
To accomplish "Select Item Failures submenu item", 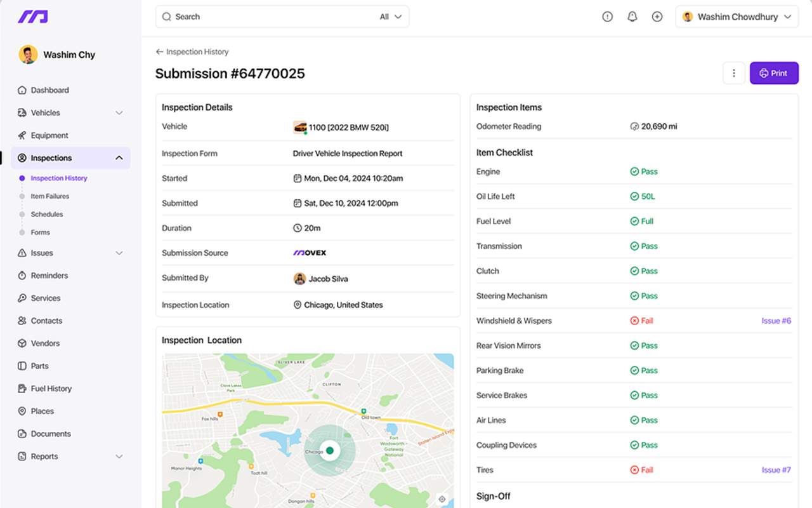I will tap(49, 196).
